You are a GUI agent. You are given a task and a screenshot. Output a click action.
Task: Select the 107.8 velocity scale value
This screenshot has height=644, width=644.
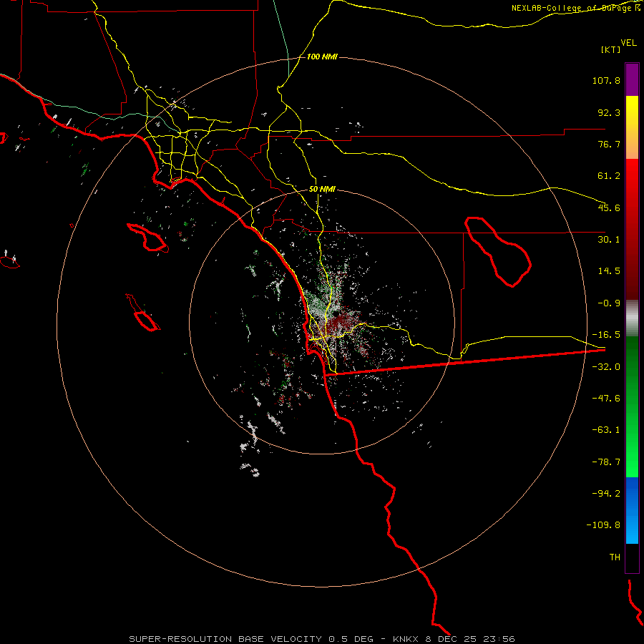[x=606, y=80]
